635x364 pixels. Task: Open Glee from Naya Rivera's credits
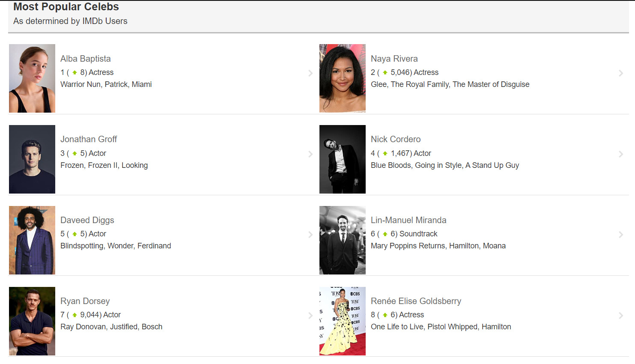coord(379,84)
